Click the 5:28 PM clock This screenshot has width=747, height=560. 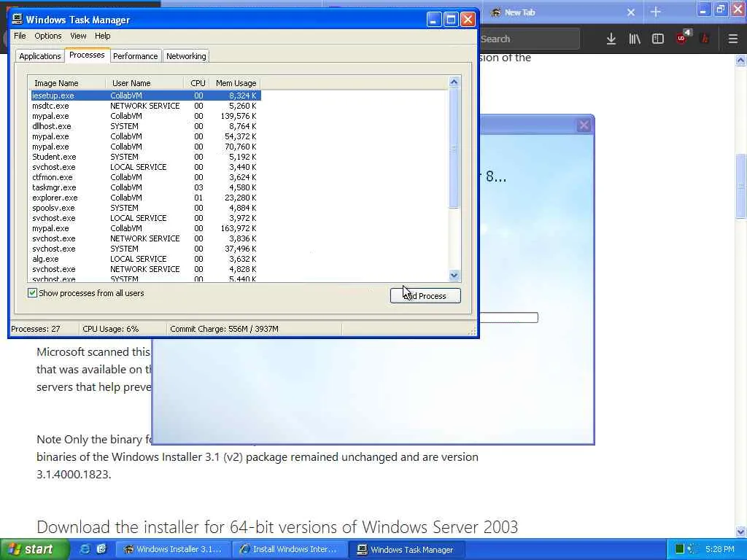tap(719, 549)
